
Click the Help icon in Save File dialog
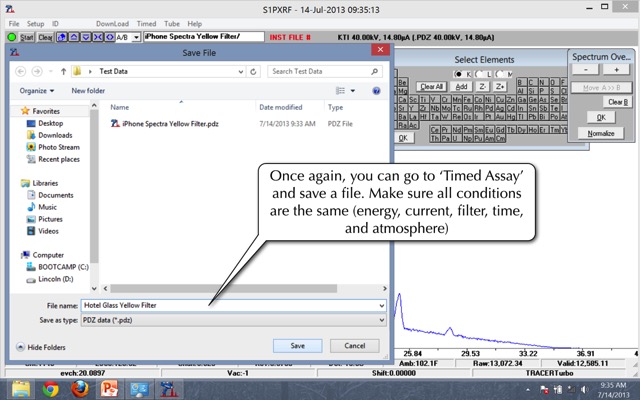(376, 90)
